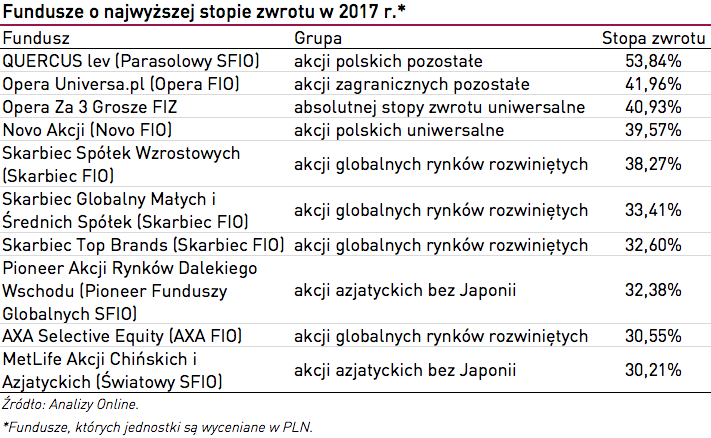This screenshot has width=711, height=438.
Task: Select the 39,57% return value
Action: coord(653,130)
